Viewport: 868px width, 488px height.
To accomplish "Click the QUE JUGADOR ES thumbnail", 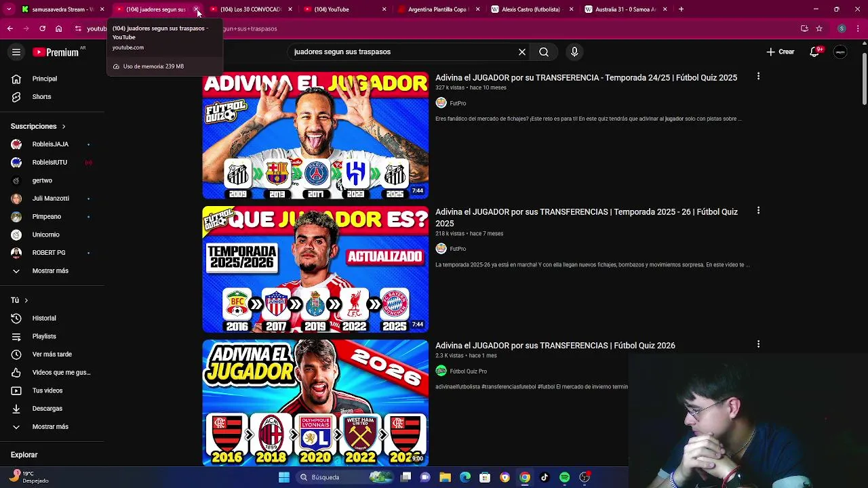I will pos(315,270).
